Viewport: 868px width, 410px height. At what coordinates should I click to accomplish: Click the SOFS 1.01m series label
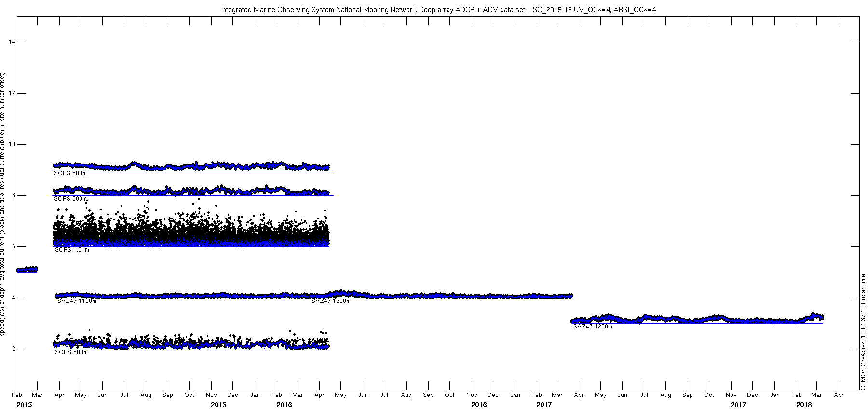(72, 250)
